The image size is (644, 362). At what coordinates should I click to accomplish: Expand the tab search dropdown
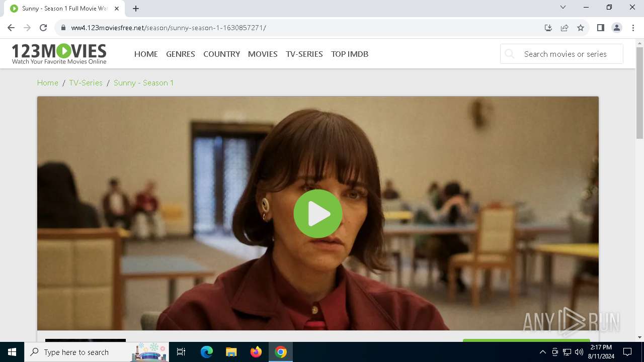(563, 7)
